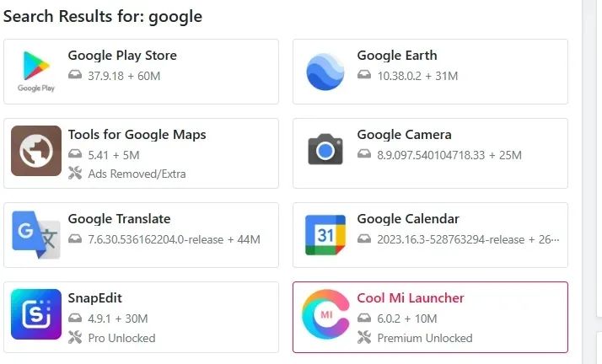Select the Tools for Google Maps icon
The image size is (602, 364).
pos(36,151)
